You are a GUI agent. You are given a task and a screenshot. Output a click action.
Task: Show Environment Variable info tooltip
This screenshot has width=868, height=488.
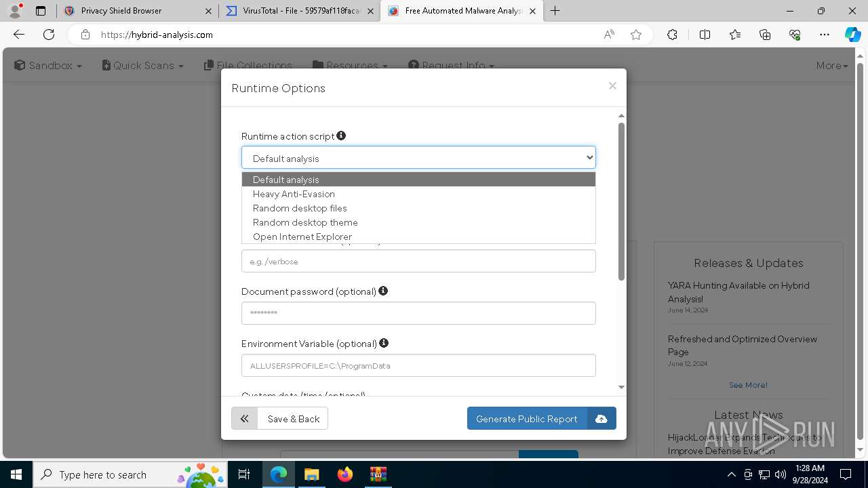(384, 343)
